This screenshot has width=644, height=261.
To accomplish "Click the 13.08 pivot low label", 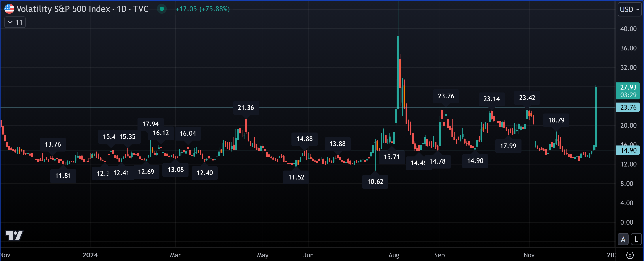I will pos(176,170).
